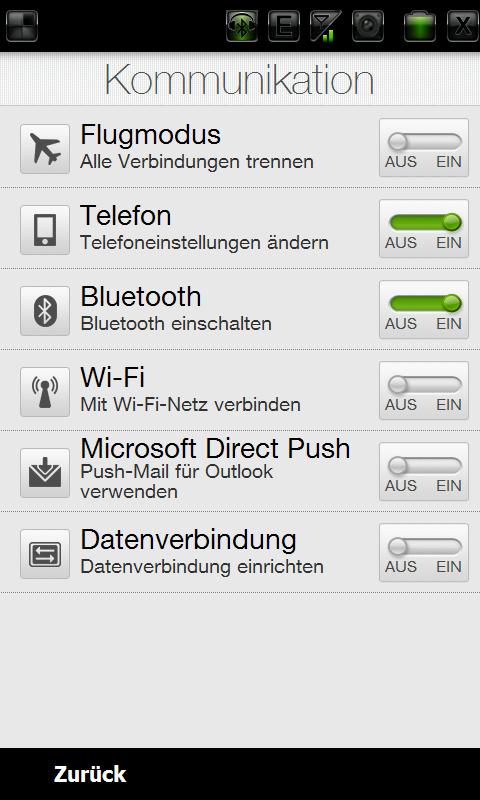Open Datenverbindung via arrows icon
The width and height of the screenshot is (480, 800).
(45, 554)
